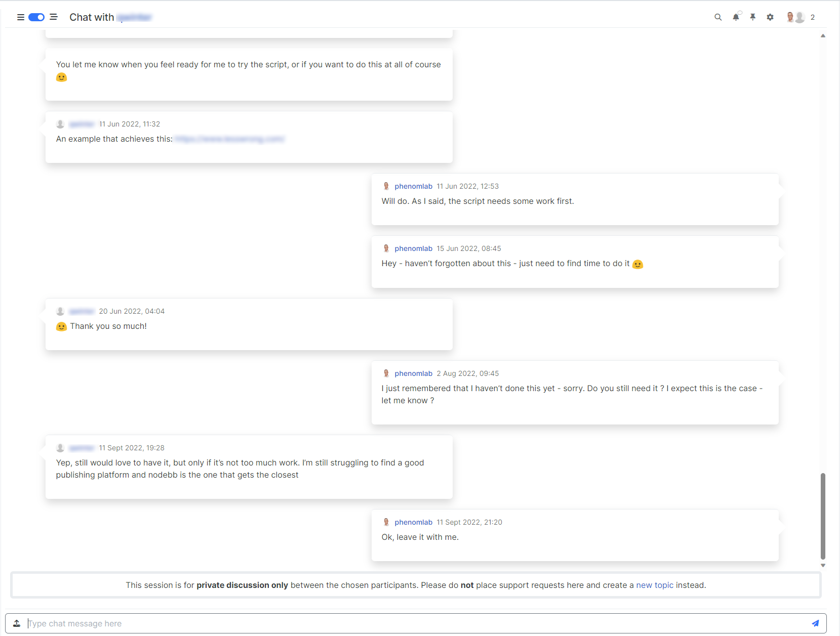The height and width of the screenshot is (636, 840).
Task: Open chat settings gear icon
Action: point(770,17)
